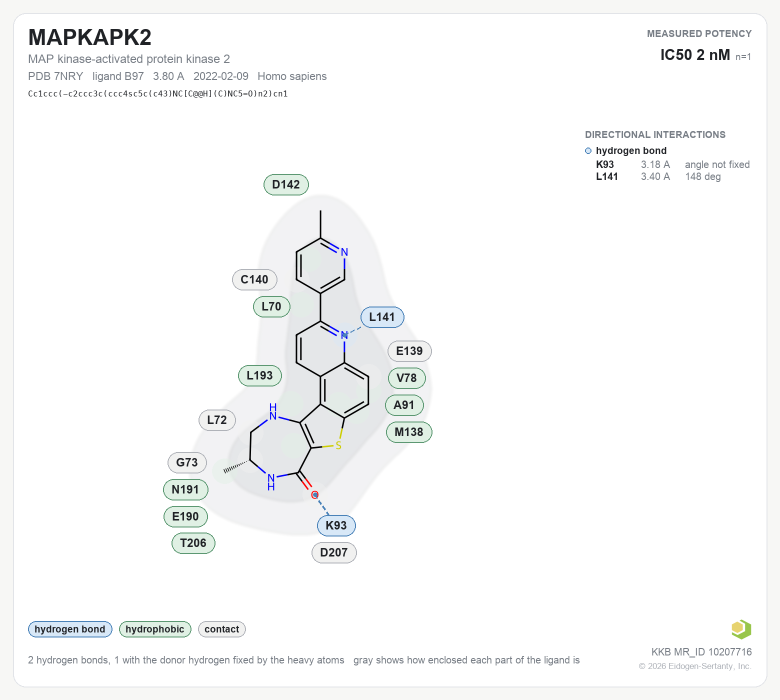Click the K93 row in directional interactions

coord(672,164)
